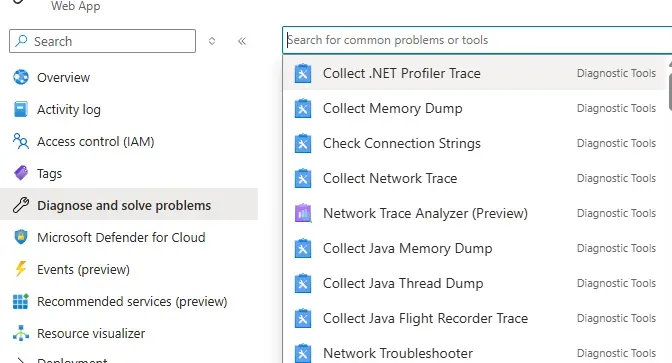This screenshot has width=672, height=363.
Task: Click the Search for common problems field
Action: click(x=477, y=40)
